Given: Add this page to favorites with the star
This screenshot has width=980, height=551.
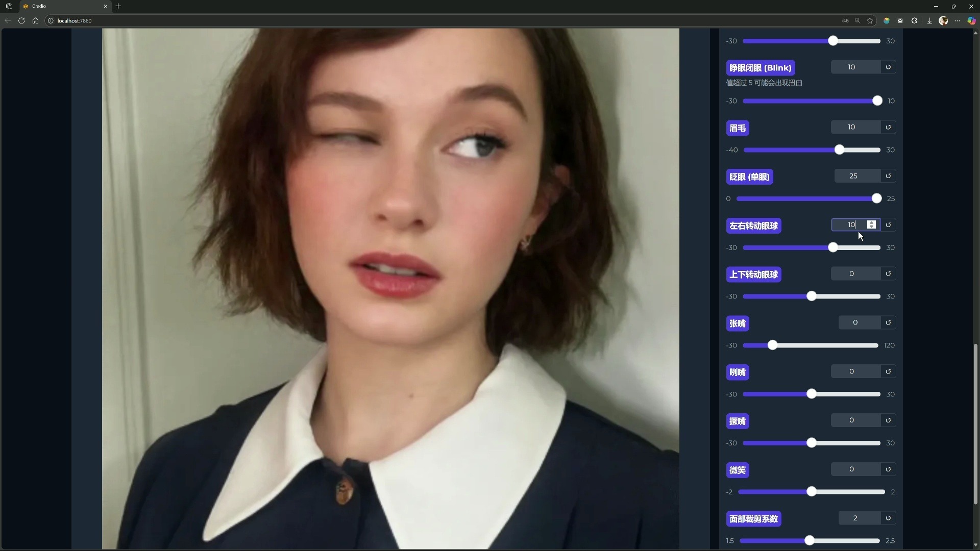Looking at the screenshot, I should [x=870, y=21].
